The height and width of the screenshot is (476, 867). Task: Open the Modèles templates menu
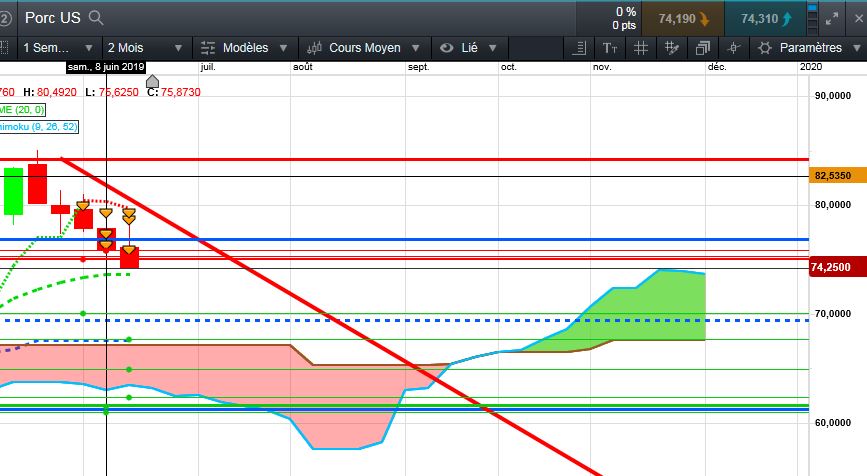244,48
